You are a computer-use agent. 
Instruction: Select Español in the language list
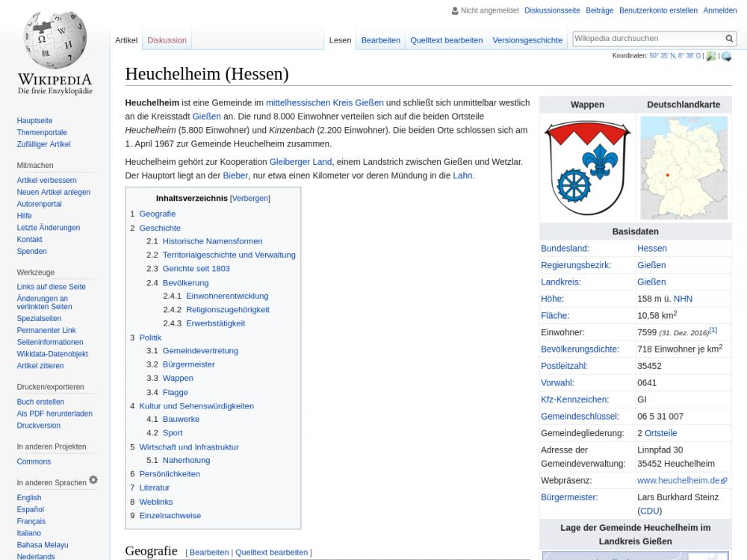[31, 509]
